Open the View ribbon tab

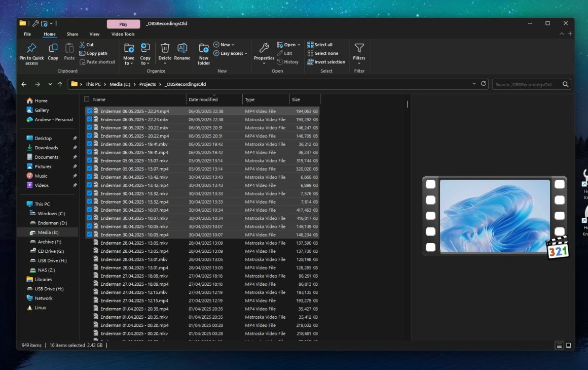(x=94, y=34)
